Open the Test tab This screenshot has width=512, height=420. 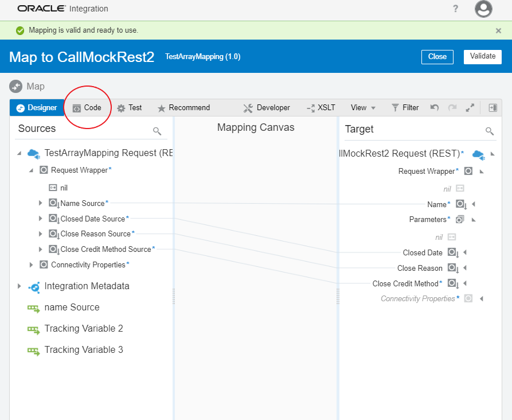(x=130, y=108)
